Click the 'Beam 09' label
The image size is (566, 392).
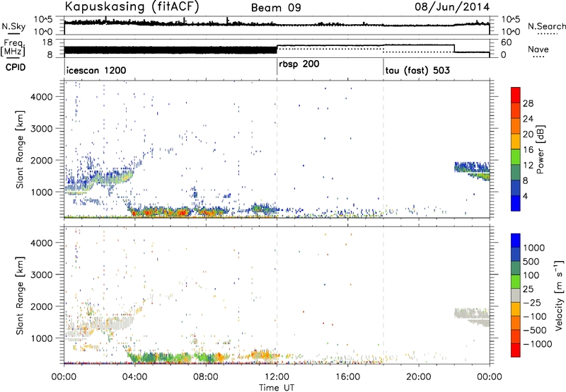click(276, 8)
